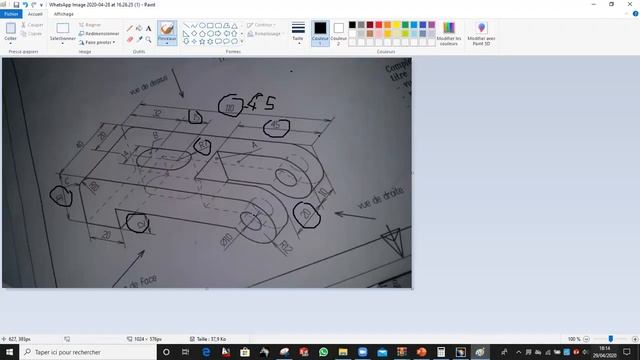Viewport: 640px width, 360px height.
Task: Open the Sélectionner options dropdown arrow
Action: tap(62, 43)
